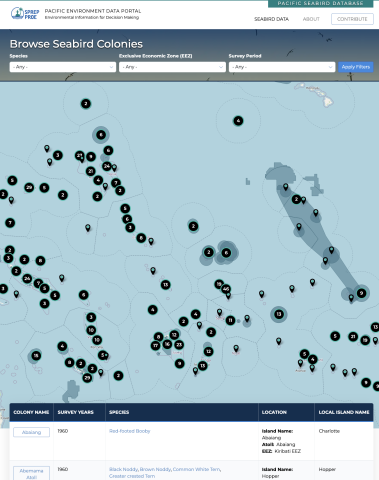
Task: Click the 8 cluster adjacent to the 17 cluster
Action: pyautogui.click(x=159, y=337)
